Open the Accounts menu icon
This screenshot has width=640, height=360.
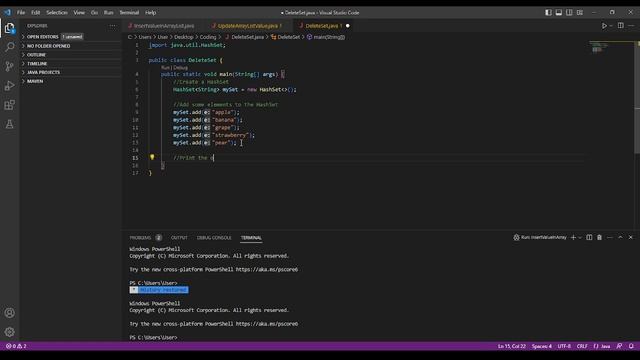(9, 313)
